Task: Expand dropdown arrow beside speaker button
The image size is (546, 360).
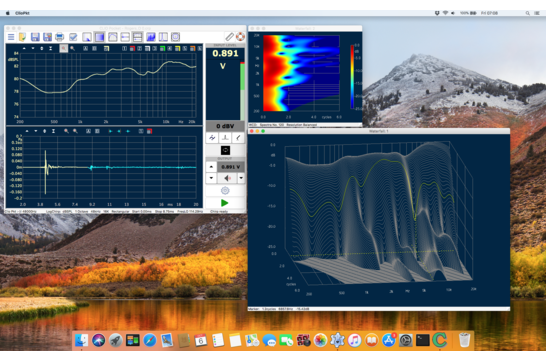Action: (x=241, y=178)
